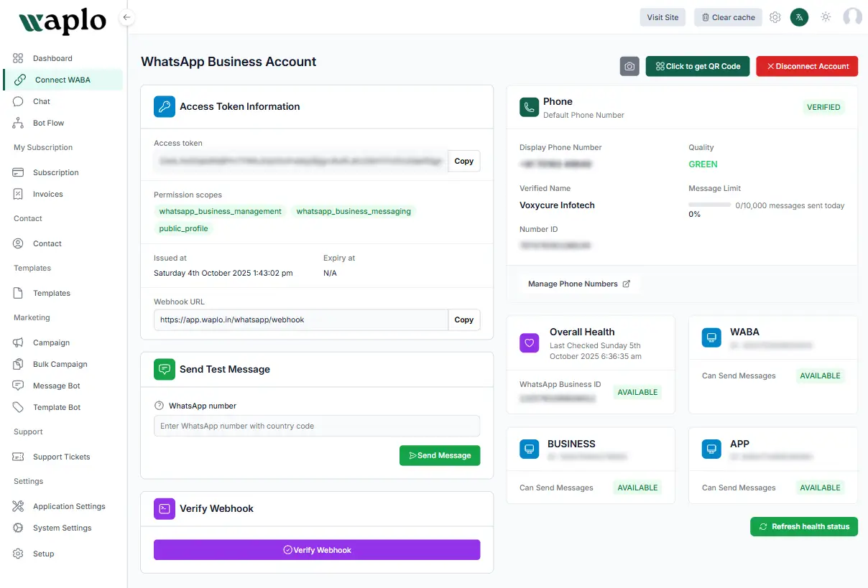The width and height of the screenshot is (868, 588).
Task: Click the camera screenshot icon button
Action: click(x=629, y=66)
